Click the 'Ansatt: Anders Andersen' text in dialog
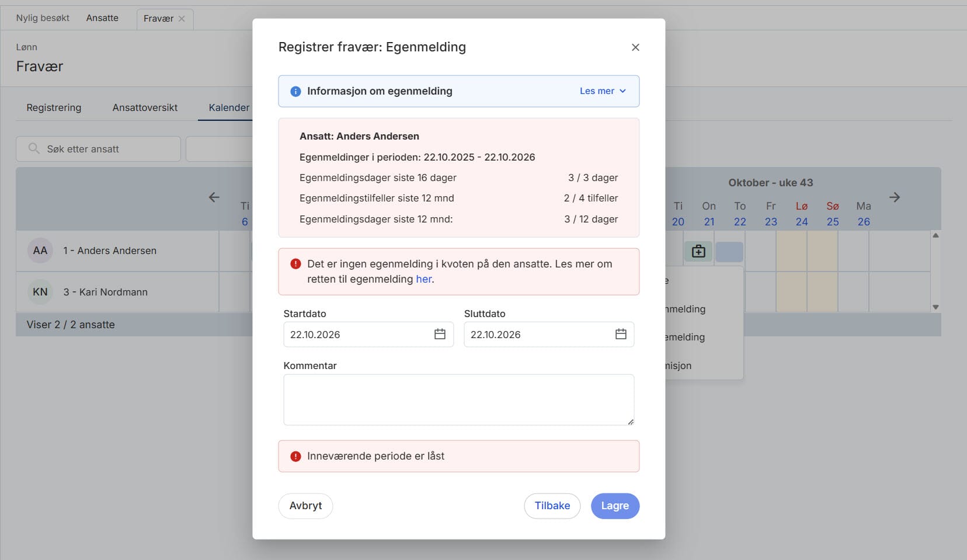This screenshot has height=560, width=967. click(359, 136)
